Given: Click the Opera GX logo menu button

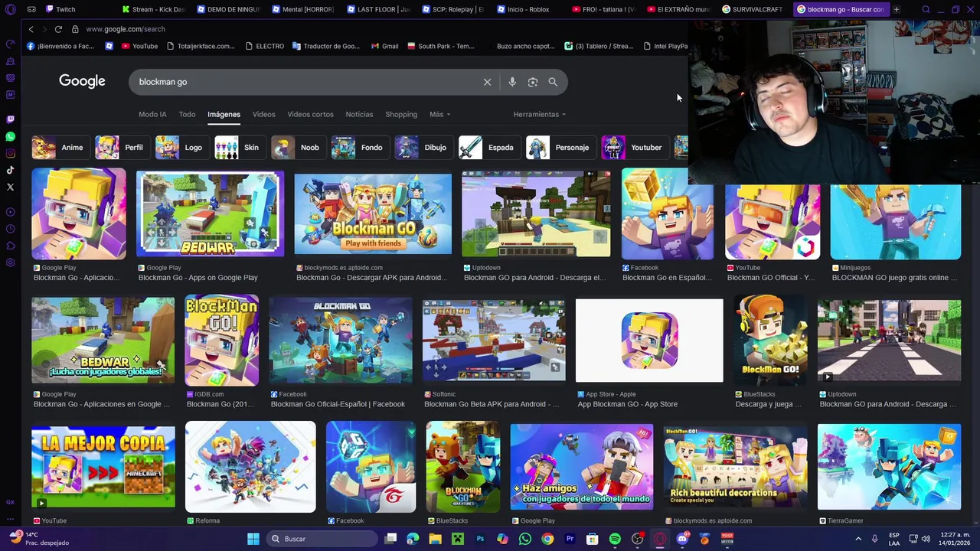Looking at the screenshot, I should pos(10,9).
